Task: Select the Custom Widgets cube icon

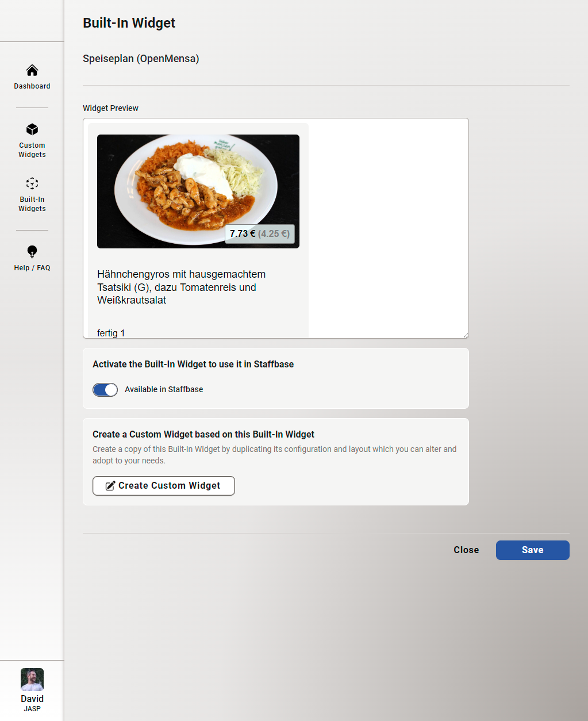Action: [x=32, y=129]
